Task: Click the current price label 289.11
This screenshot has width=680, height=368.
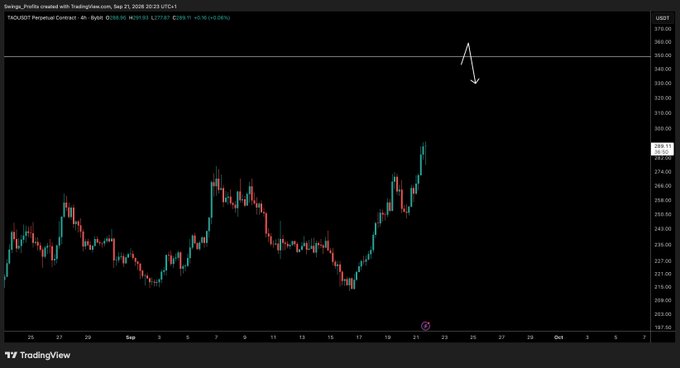Action: coord(663,147)
